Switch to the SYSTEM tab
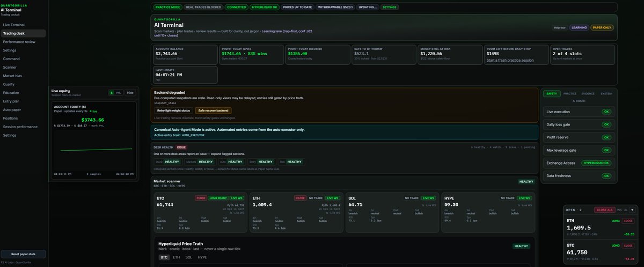 click(x=606, y=94)
